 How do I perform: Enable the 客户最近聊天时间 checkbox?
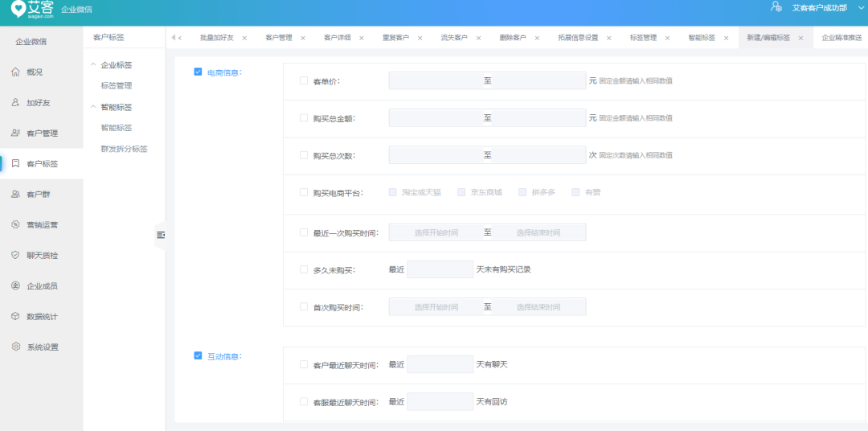(303, 364)
